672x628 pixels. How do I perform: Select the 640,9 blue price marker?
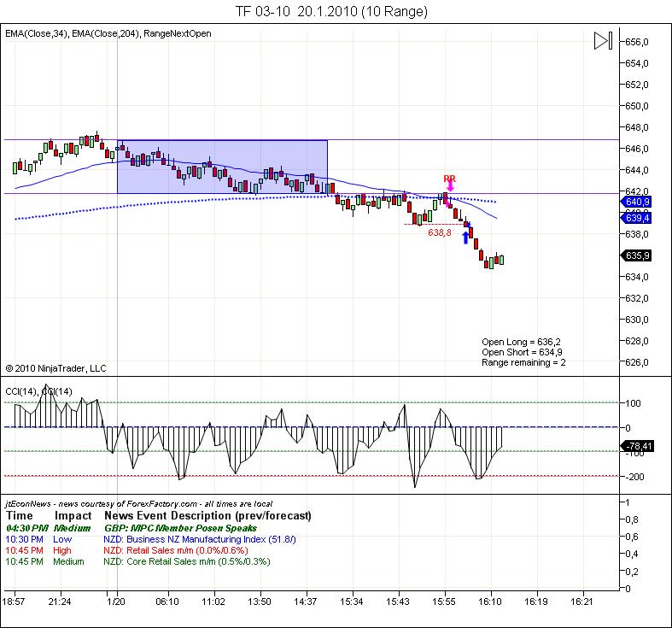[636, 202]
